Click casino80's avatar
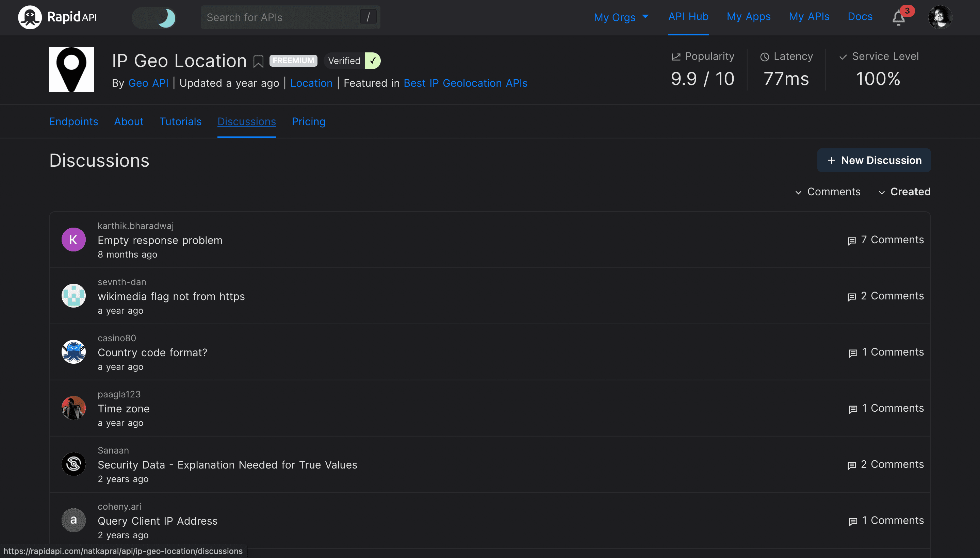This screenshot has height=558, width=980. pos(73,352)
